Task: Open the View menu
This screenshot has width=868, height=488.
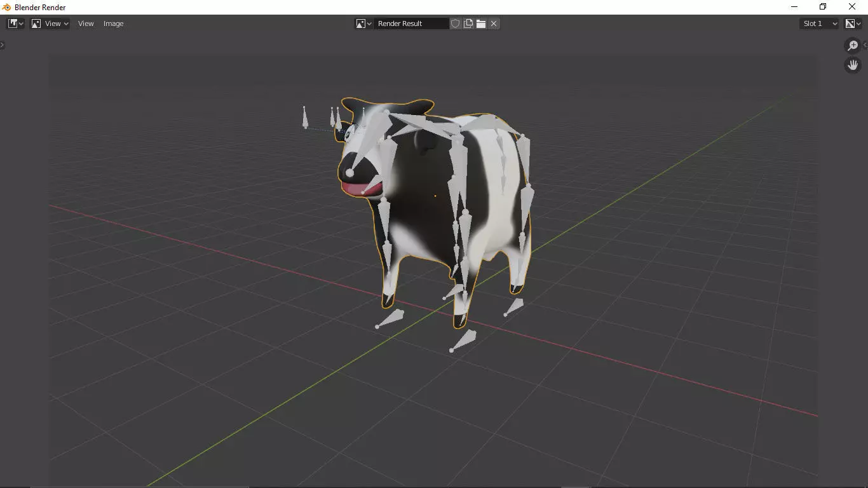Action: [x=86, y=24]
